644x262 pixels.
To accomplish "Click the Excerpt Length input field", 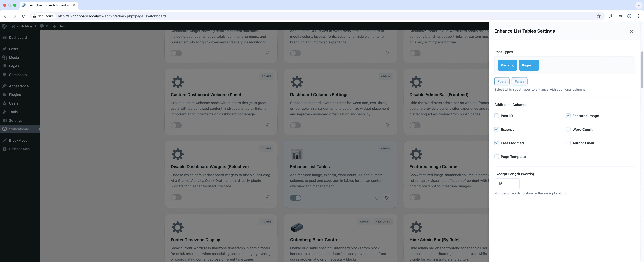I will click(x=507, y=184).
